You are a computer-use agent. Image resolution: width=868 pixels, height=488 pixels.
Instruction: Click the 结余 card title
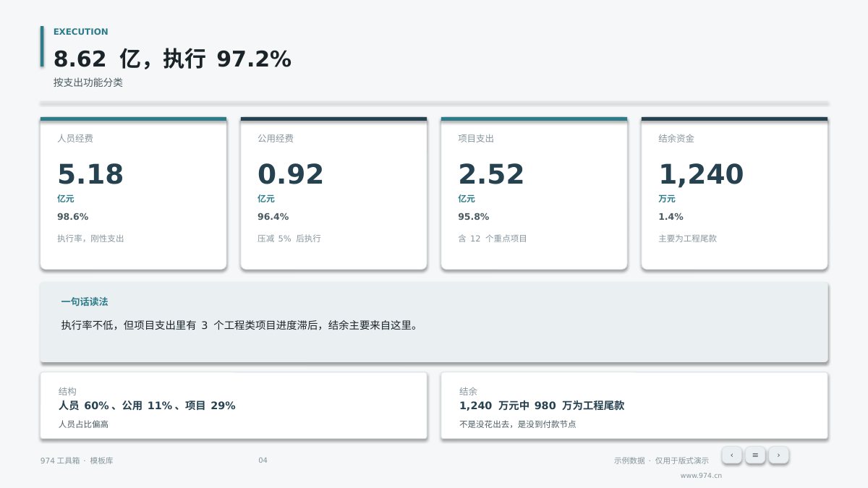(x=468, y=391)
